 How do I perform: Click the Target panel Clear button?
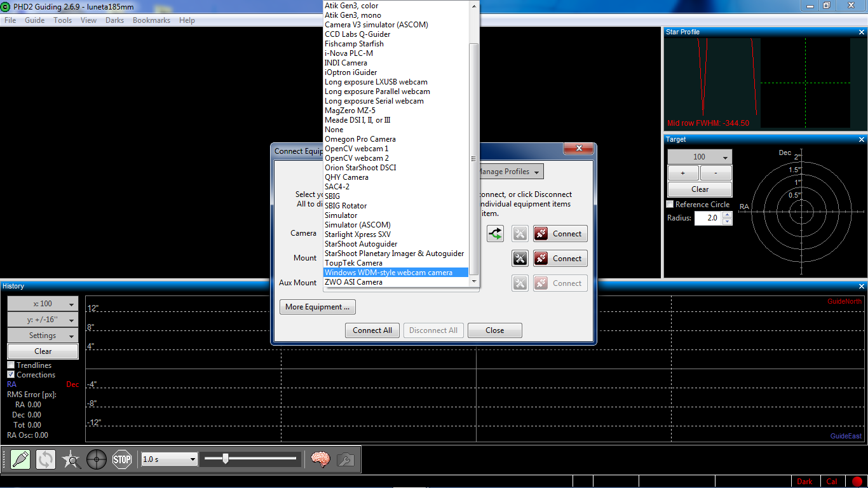click(x=700, y=189)
